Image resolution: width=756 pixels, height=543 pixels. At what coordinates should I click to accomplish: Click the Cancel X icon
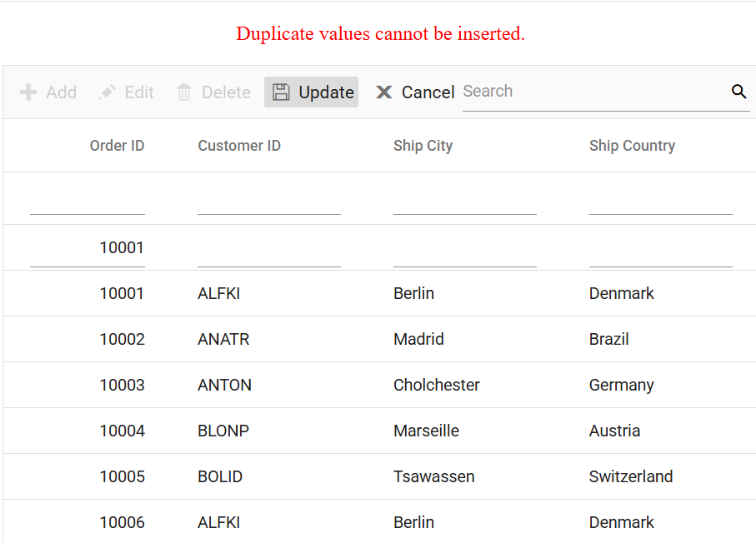383,92
